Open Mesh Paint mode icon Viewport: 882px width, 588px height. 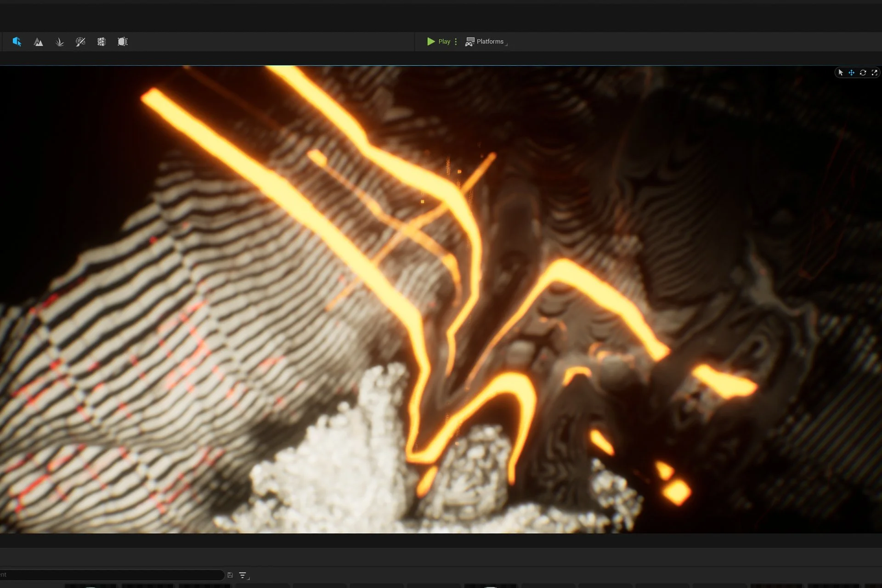(80, 42)
